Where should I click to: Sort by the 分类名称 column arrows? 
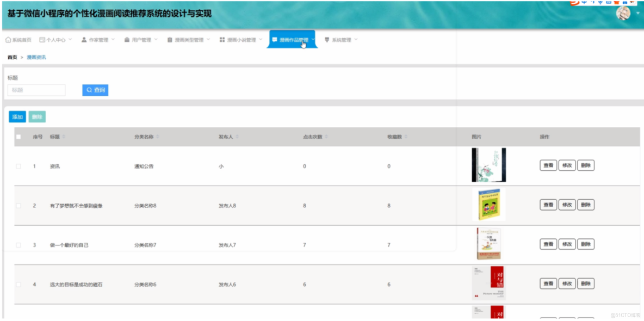(158, 137)
